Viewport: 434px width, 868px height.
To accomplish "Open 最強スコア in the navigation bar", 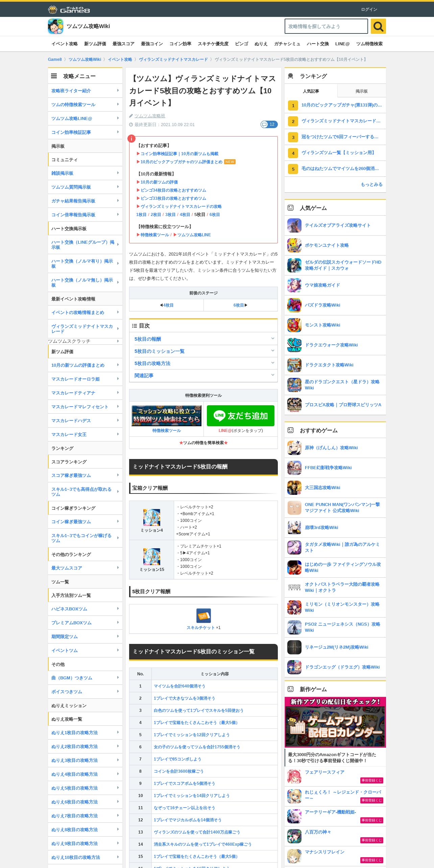I will pyautogui.click(x=123, y=44).
